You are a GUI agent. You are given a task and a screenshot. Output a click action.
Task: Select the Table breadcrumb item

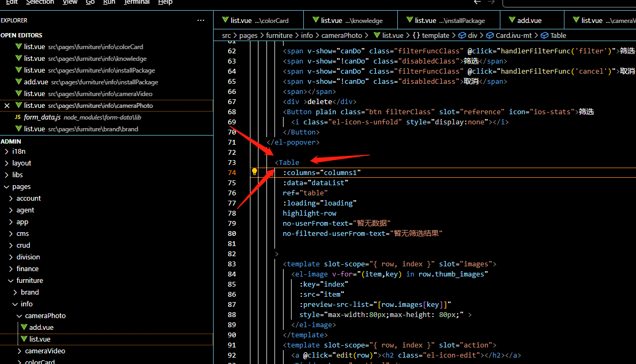[558, 36]
